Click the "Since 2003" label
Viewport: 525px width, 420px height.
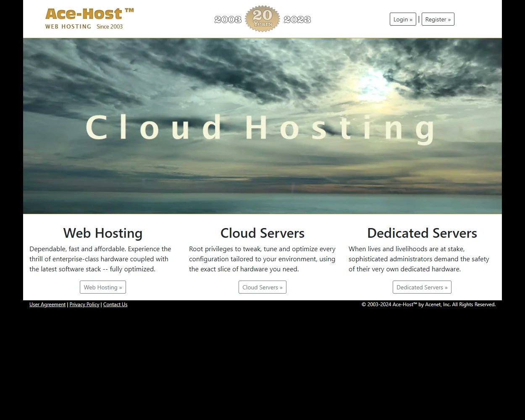[109, 26]
